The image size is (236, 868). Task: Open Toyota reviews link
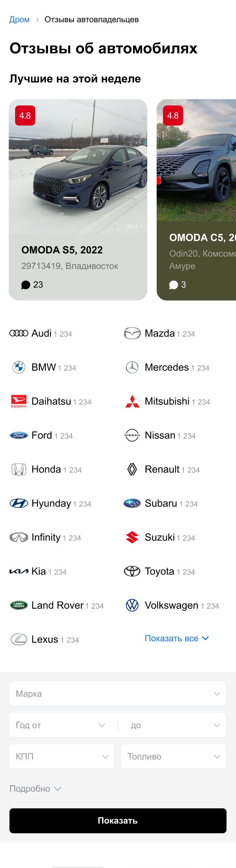[x=159, y=572]
